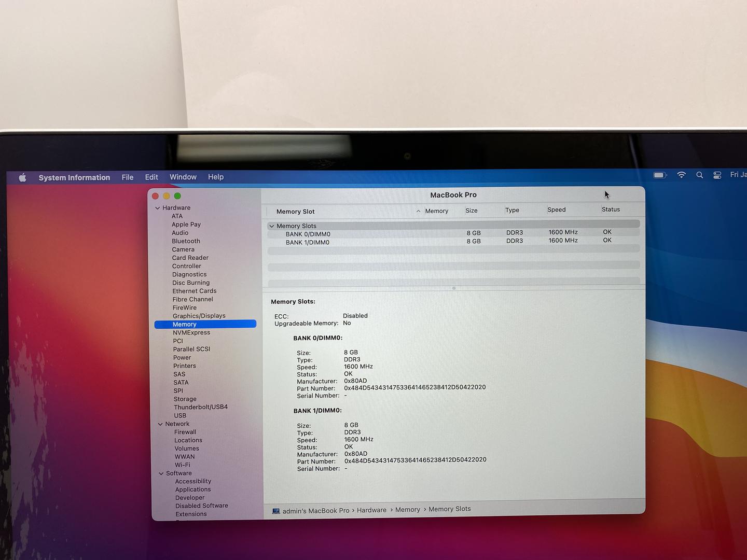747x560 pixels.
Task: Select FireWire in the sidebar
Action: pyautogui.click(x=185, y=307)
